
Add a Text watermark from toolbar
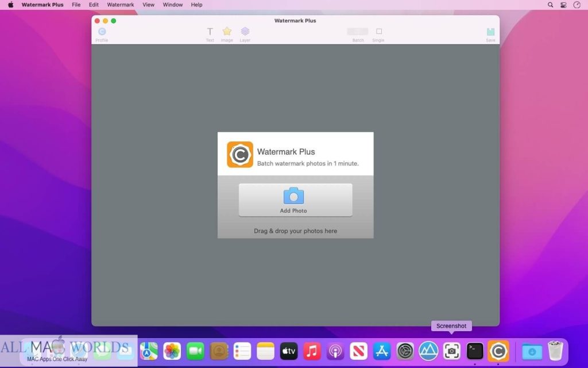(x=210, y=34)
